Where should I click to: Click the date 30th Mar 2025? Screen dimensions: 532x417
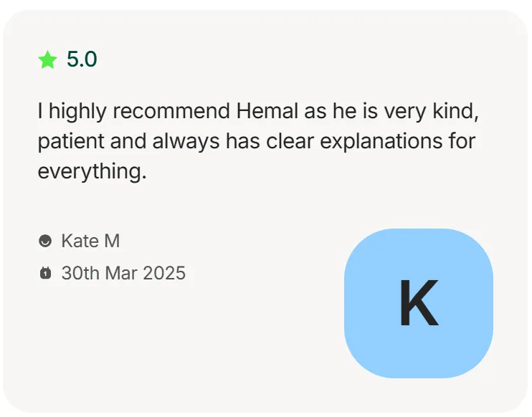point(123,273)
